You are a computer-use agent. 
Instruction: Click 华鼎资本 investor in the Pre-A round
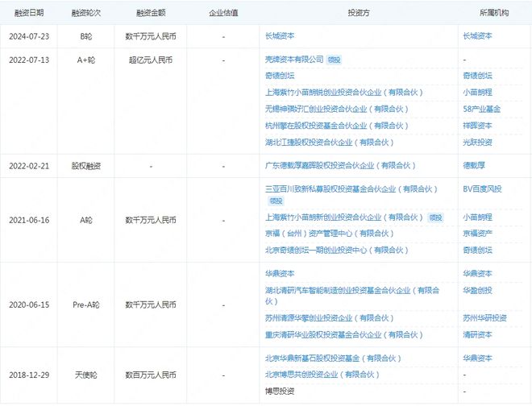click(x=283, y=274)
